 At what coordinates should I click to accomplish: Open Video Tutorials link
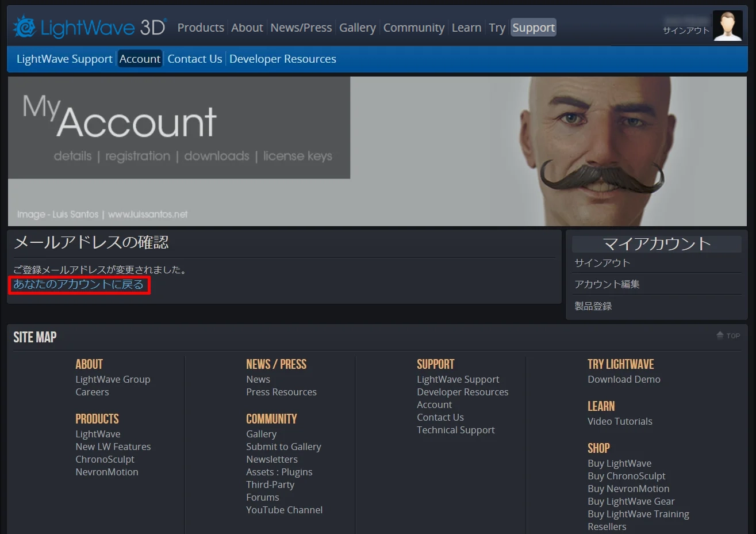[620, 421]
